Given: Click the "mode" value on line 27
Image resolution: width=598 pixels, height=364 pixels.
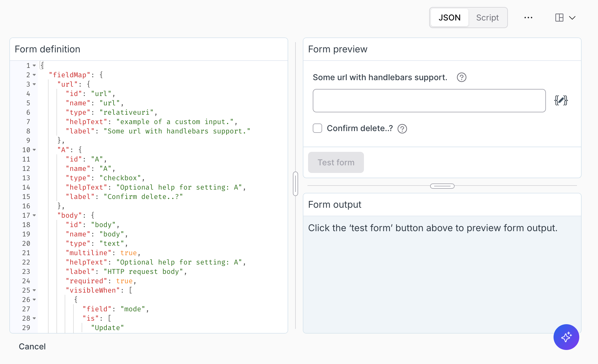Looking at the screenshot, I should [133, 309].
